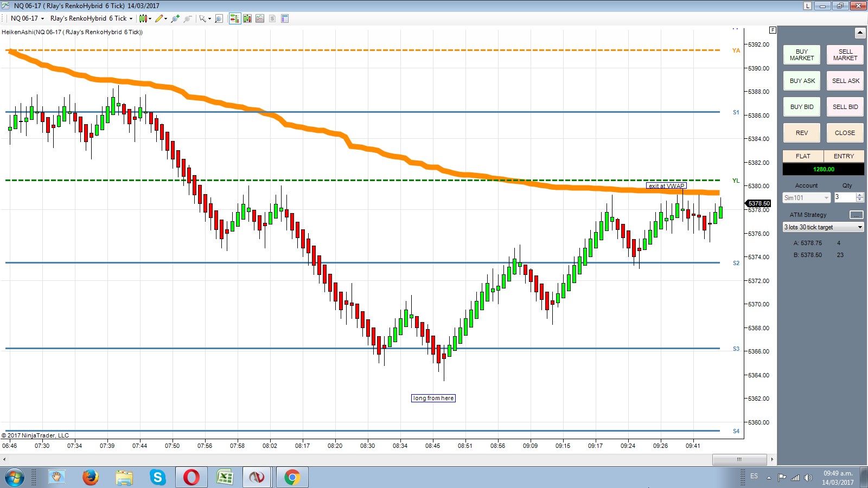868x488 pixels.
Task: Click the ES language indicator
Action: tap(754, 476)
